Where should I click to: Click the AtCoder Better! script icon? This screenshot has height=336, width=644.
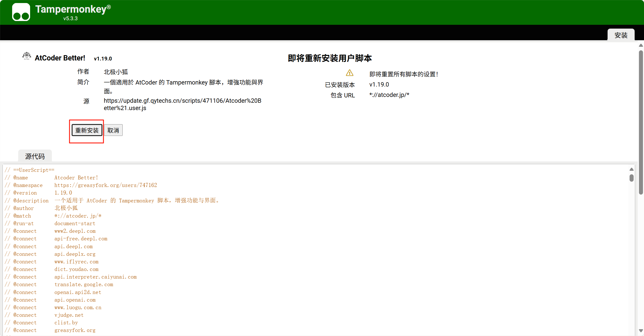(27, 56)
